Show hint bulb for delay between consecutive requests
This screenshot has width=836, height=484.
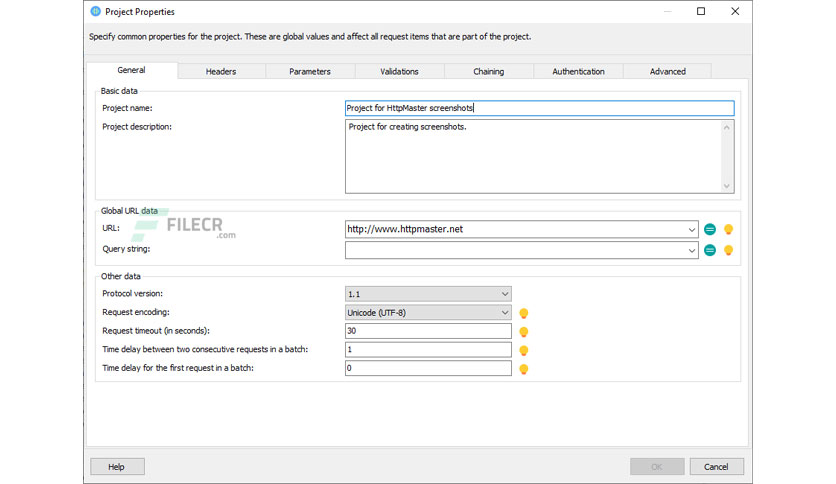[x=524, y=350]
